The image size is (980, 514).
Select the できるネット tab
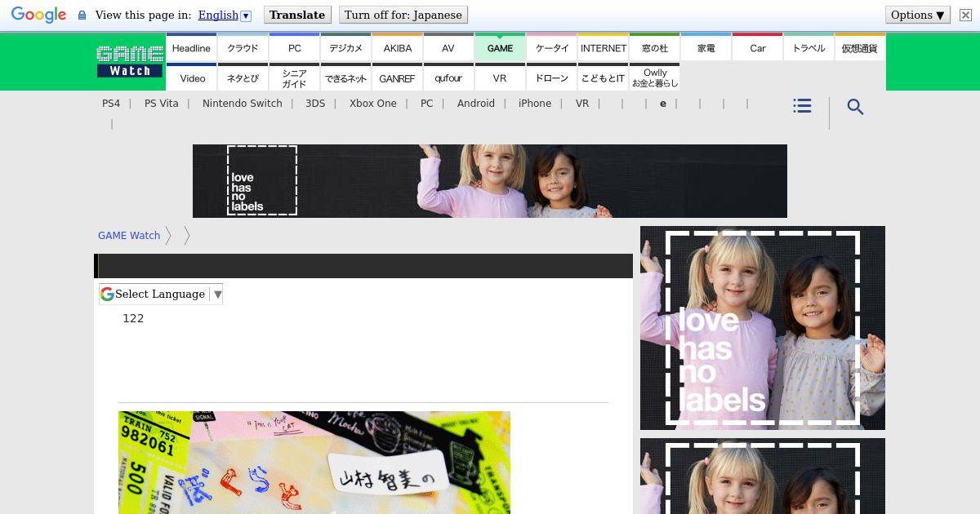(345, 78)
